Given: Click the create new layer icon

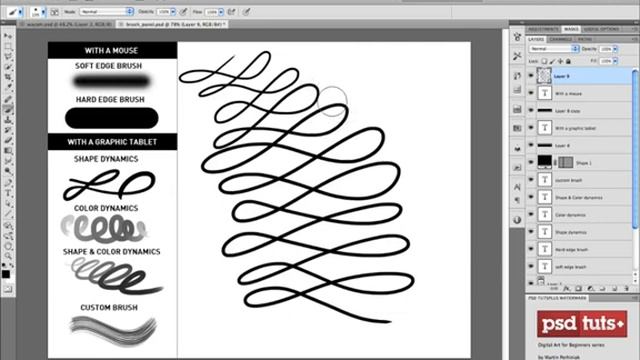Looking at the screenshot, I should [615, 289].
